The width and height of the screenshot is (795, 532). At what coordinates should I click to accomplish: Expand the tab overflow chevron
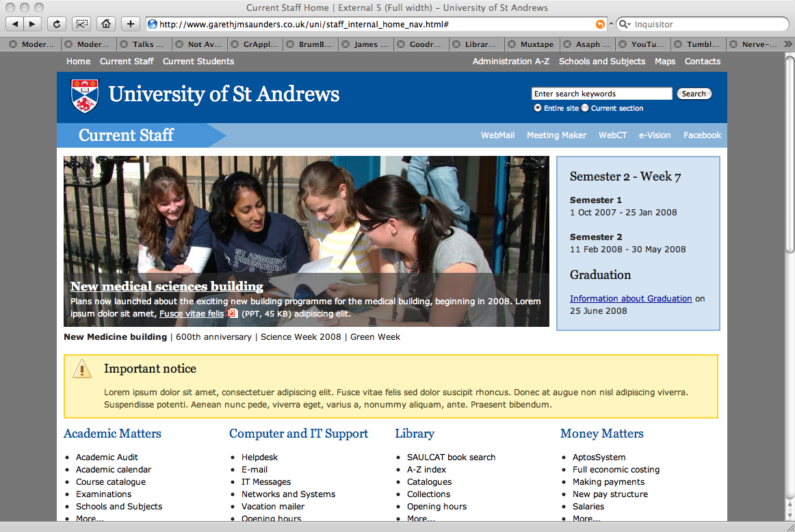[787, 44]
